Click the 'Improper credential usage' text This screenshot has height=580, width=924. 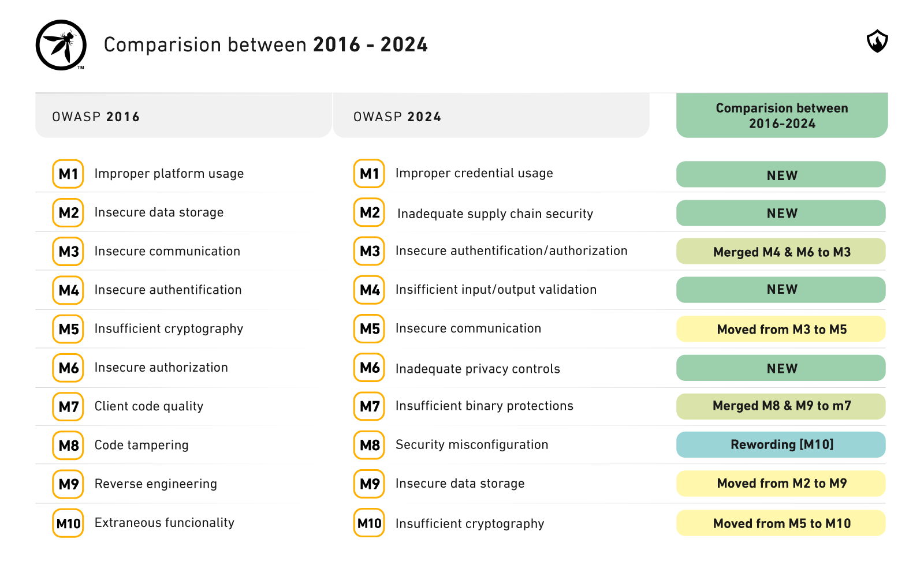click(474, 173)
